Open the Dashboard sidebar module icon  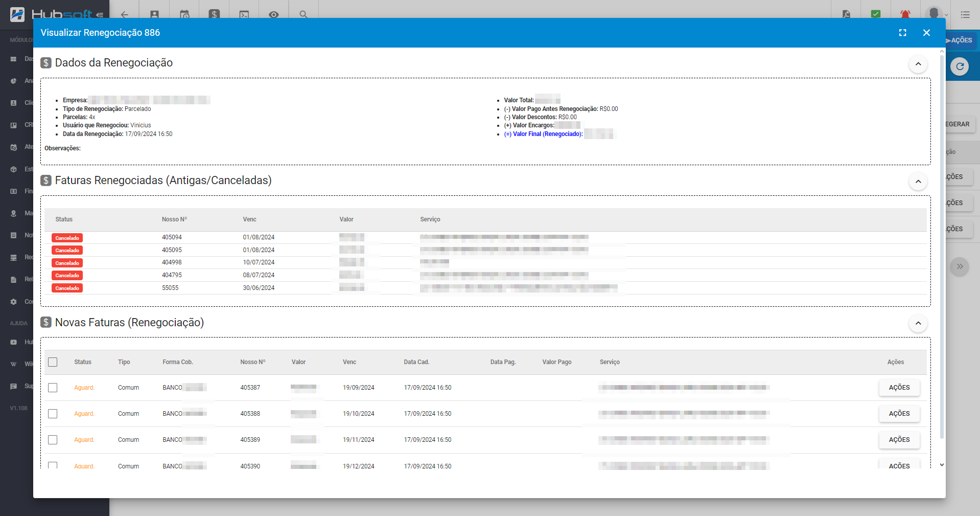coord(14,59)
